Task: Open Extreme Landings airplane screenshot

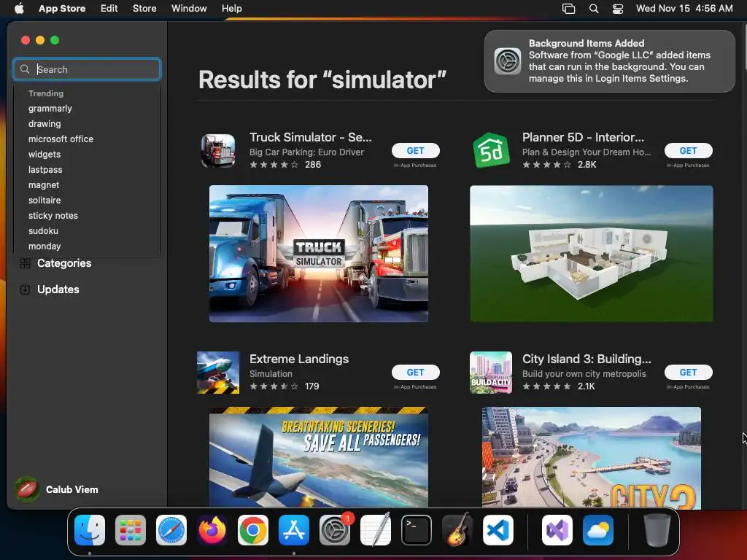Action: tap(319, 458)
